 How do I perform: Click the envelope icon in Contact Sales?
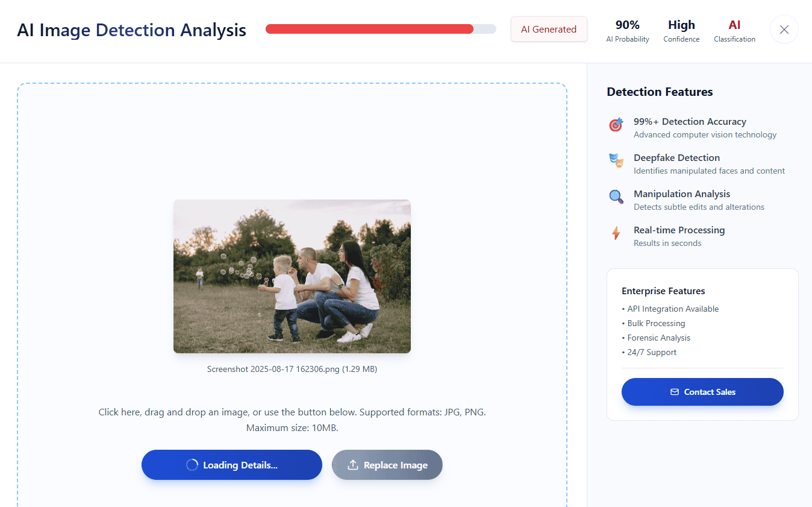pos(675,392)
